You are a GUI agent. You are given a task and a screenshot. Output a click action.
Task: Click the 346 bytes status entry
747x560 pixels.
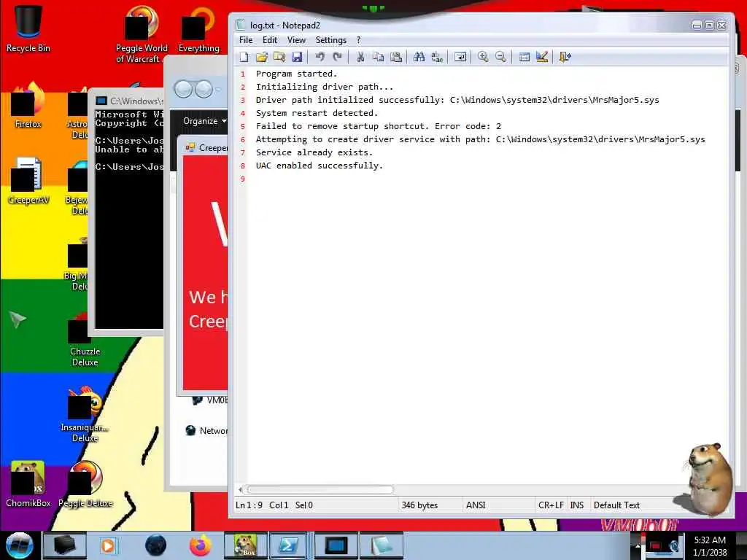pos(419,505)
